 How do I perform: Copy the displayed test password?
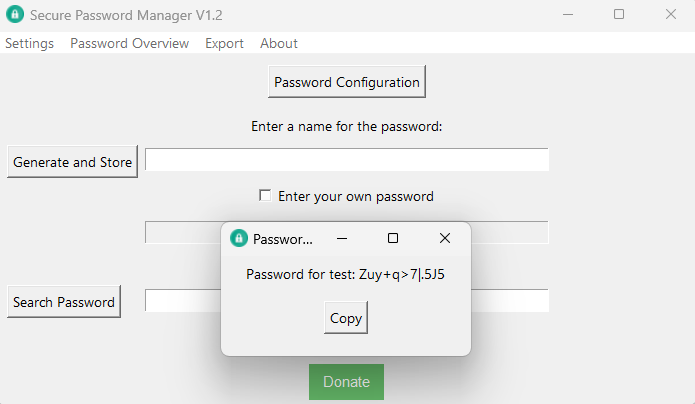(x=346, y=318)
